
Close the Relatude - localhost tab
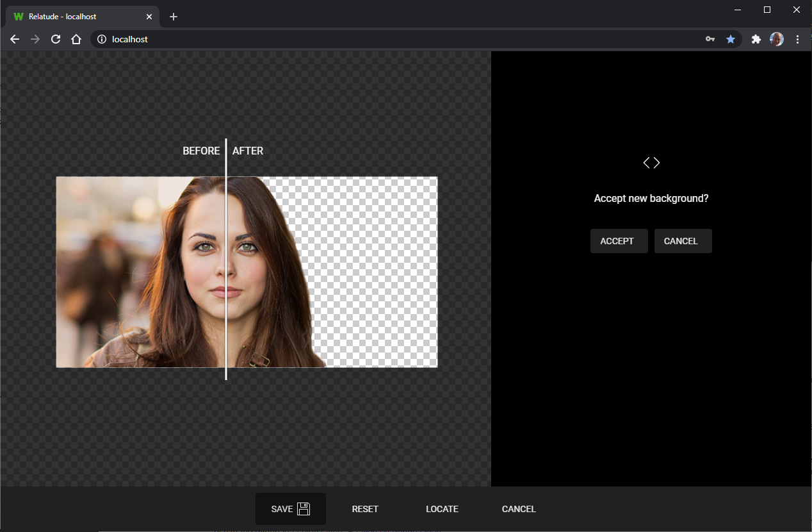149,17
